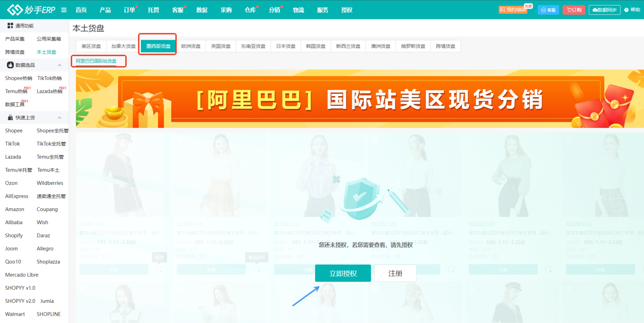Click the blue 客服 support button
The height and width of the screenshot is (323, 644).
click(548, 10)
